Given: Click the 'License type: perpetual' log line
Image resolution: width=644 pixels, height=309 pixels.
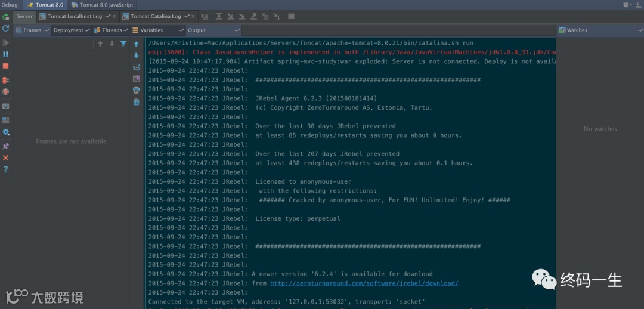Looking at the screenshot, I should 244,218.
